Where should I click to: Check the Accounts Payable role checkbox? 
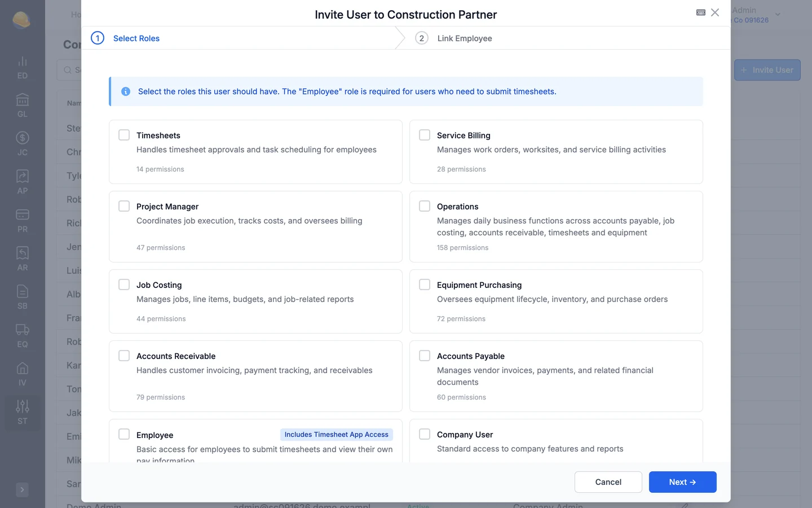tap(425, 356)
